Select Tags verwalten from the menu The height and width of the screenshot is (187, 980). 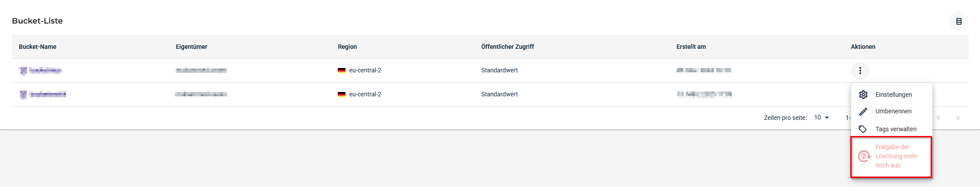pyautogui.click(x=896, y=129)
